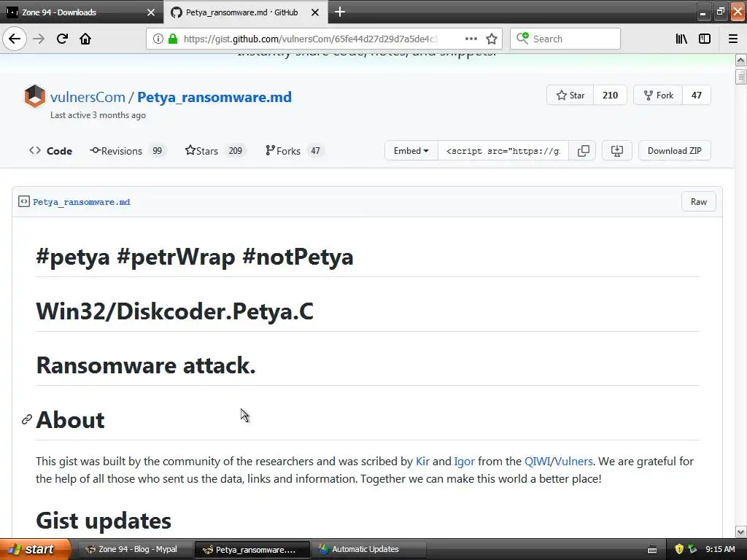Viewport: 747px width, 560px height.
Task: Open the browser home page
Action: pyautogui.click(x=85, y=39)
